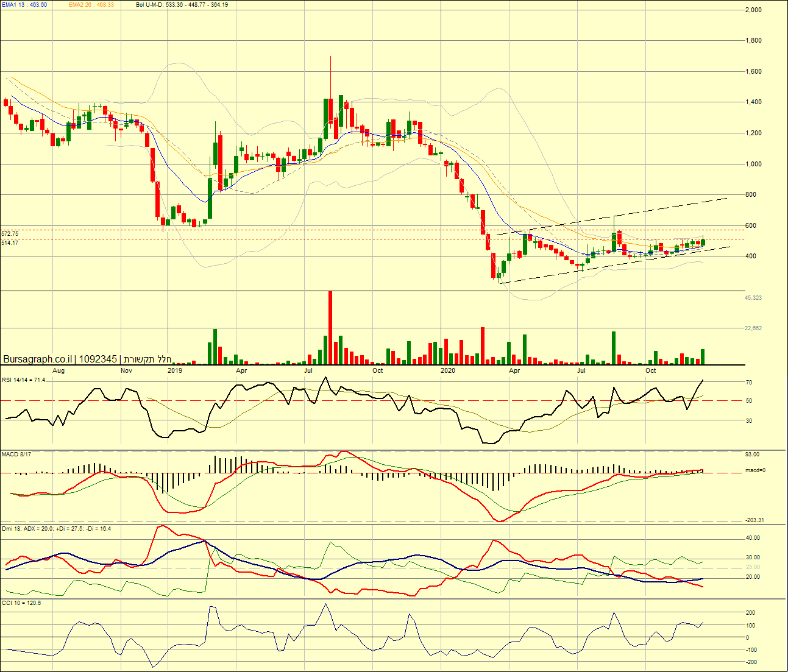This screenshot has height=672, width=788.
Task: Click the 1,000 price axis label
Action: click(x=753, y=164)
